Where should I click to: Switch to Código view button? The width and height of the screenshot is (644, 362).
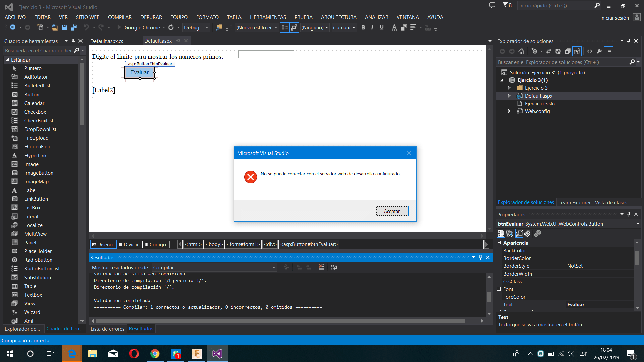point(155,244)
